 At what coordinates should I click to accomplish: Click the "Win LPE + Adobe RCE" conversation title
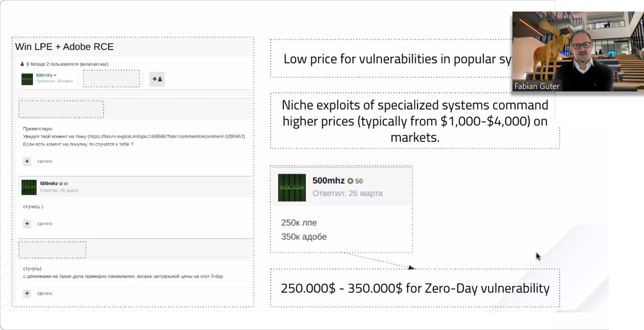(64, 47)
